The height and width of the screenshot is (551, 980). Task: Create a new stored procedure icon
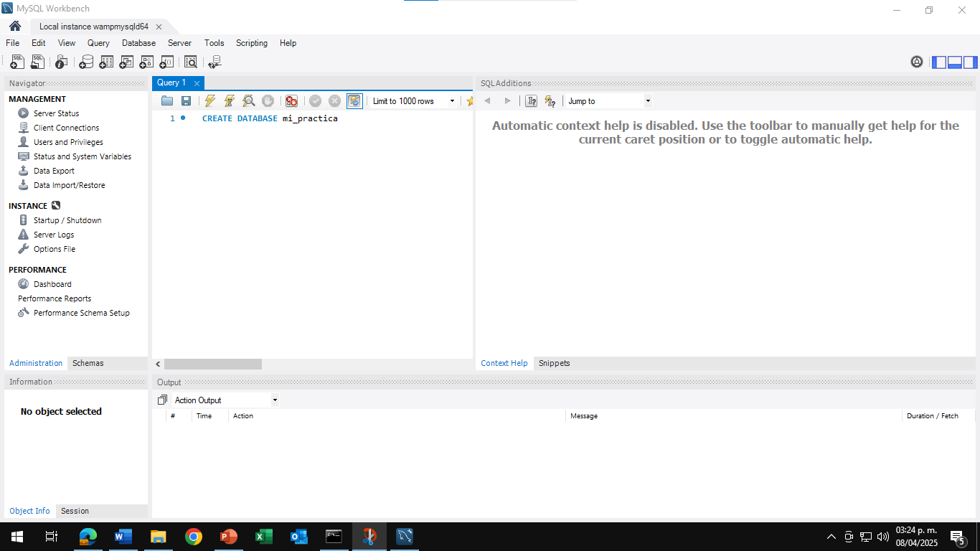coord(146,62)
